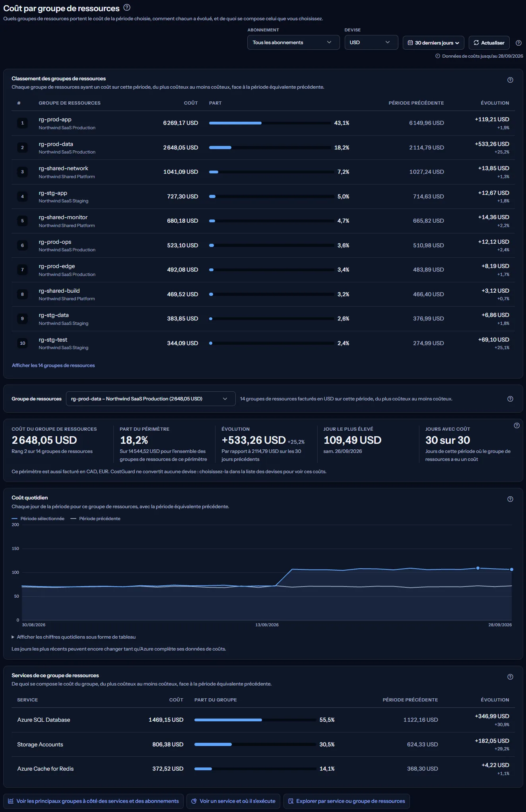Click the rg-stg-data group name
Screen dimensions: 526x812
click(x=54, y=315)
